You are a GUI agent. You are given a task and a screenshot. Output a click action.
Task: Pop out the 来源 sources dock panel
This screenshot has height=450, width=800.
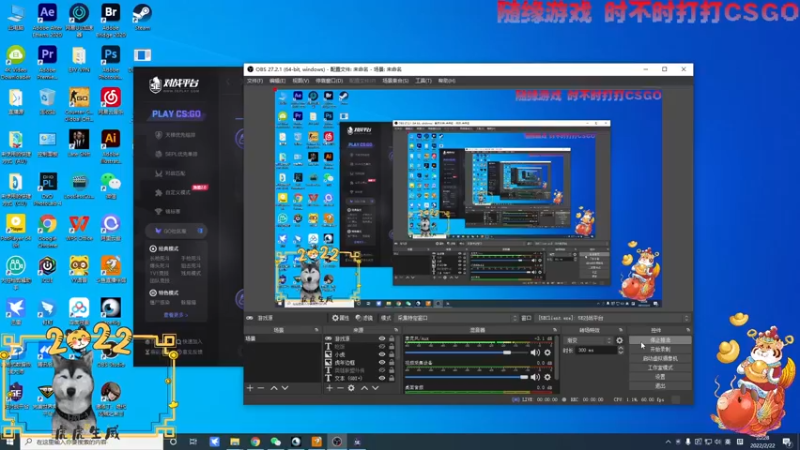click(396, 330)
